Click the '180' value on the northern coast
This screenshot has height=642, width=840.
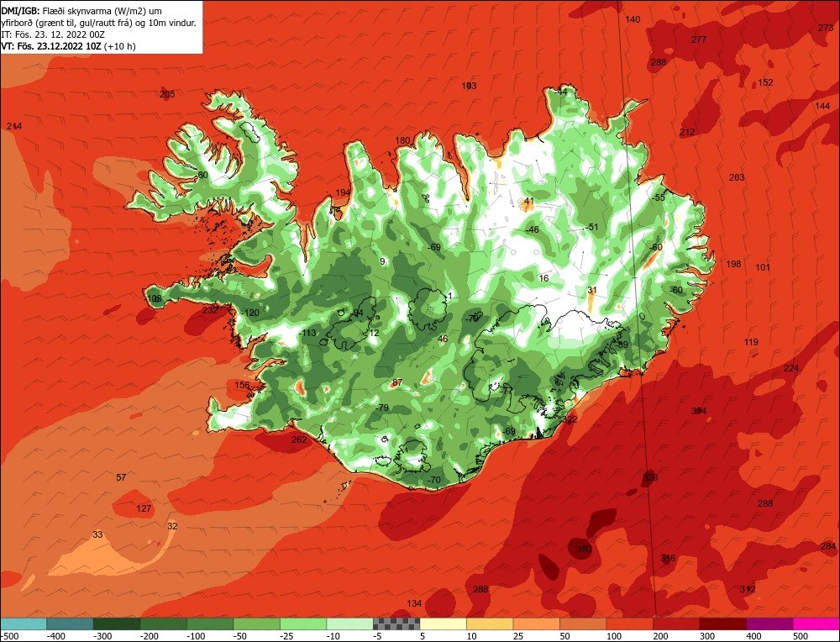pyautogui.click(x=402, y=141)
